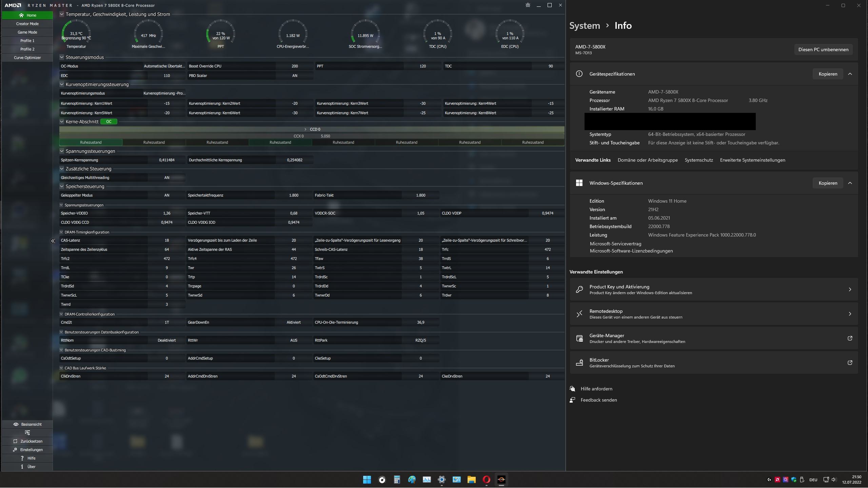868x488 pixels.
Task: Copy Gerätespezifikationen with Kopieren button
Action: 828,74
